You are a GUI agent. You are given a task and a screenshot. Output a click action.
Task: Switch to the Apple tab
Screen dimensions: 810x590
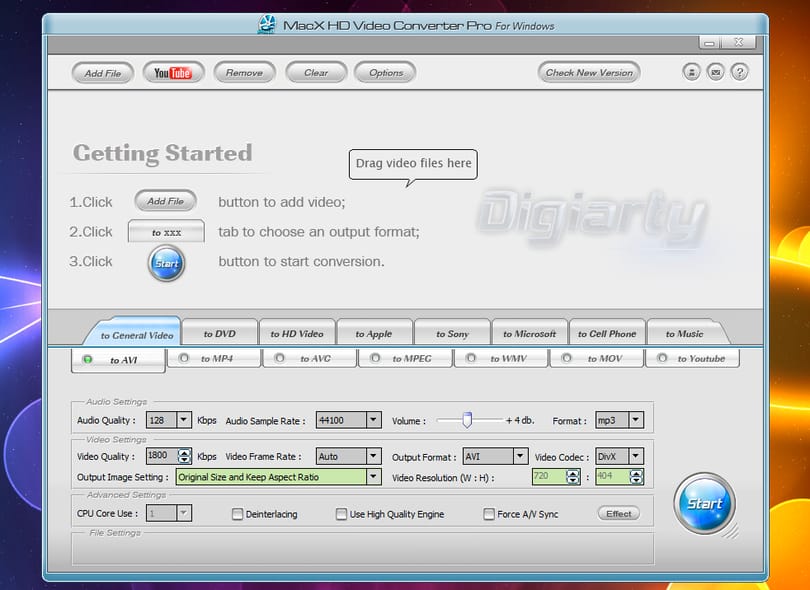pos(374,333)
